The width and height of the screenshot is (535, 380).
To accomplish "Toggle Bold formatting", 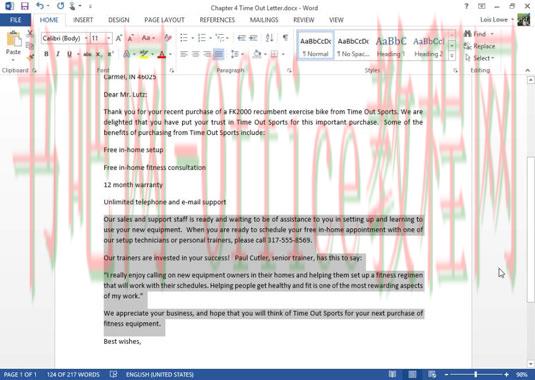I will (46, 54).
